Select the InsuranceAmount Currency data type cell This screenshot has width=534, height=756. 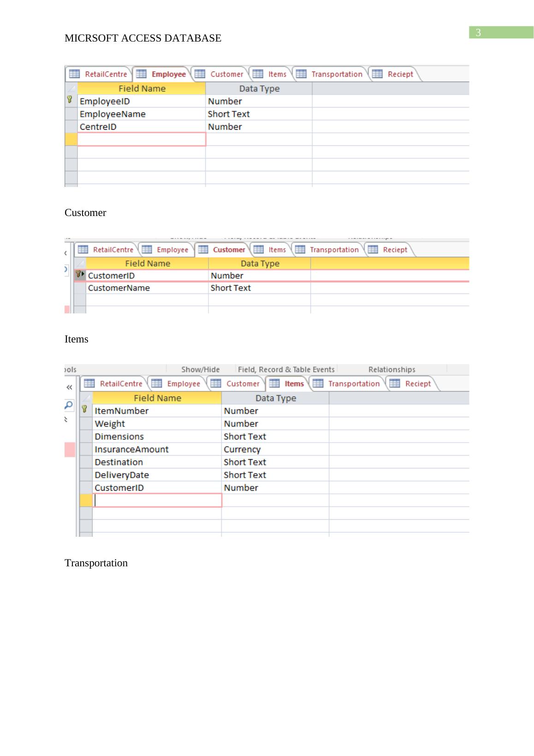pyautogui.click(x=275, y=449)
